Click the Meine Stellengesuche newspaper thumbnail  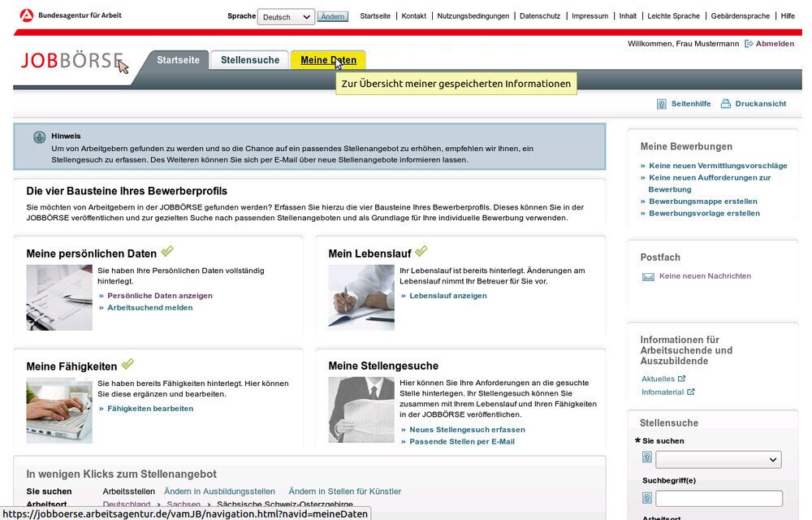click(361, 409)
